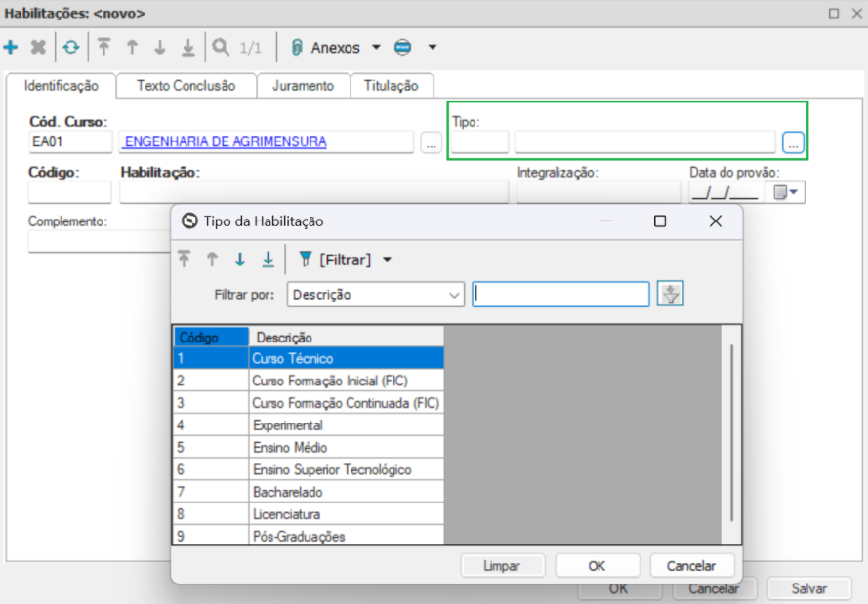Click the Cód. Curso field EA01

pos(70,142)
